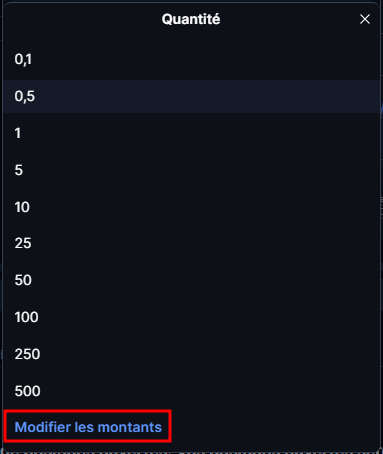The height and width of the screenshot is (454, 383).
Task: Choose the highlighted 0,5 quantity option
Action: [x=192, y=96]
